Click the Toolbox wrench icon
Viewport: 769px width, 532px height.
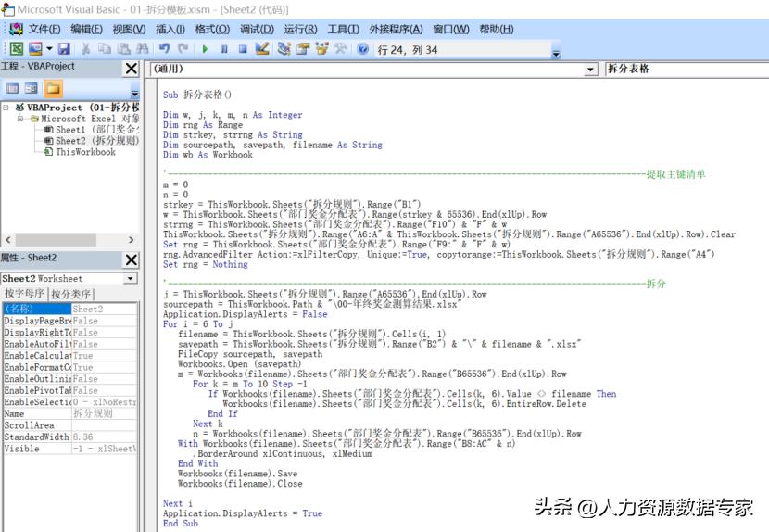340,48
